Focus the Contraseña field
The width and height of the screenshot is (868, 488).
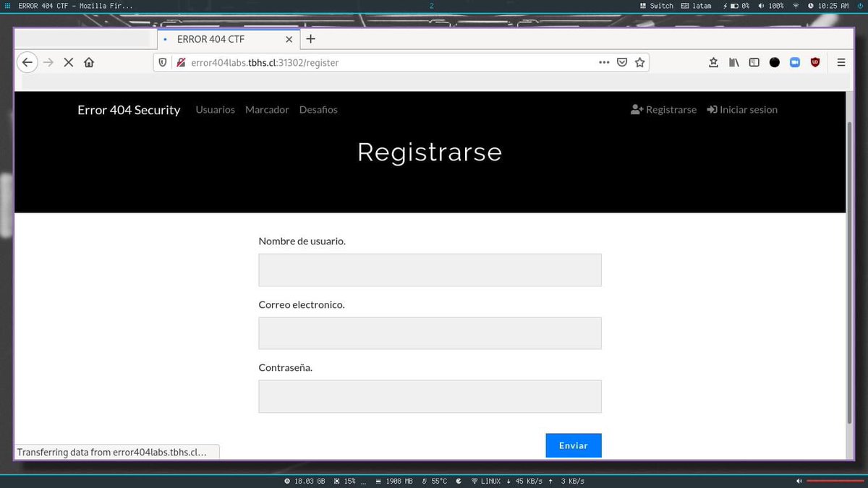click(430, 396)
